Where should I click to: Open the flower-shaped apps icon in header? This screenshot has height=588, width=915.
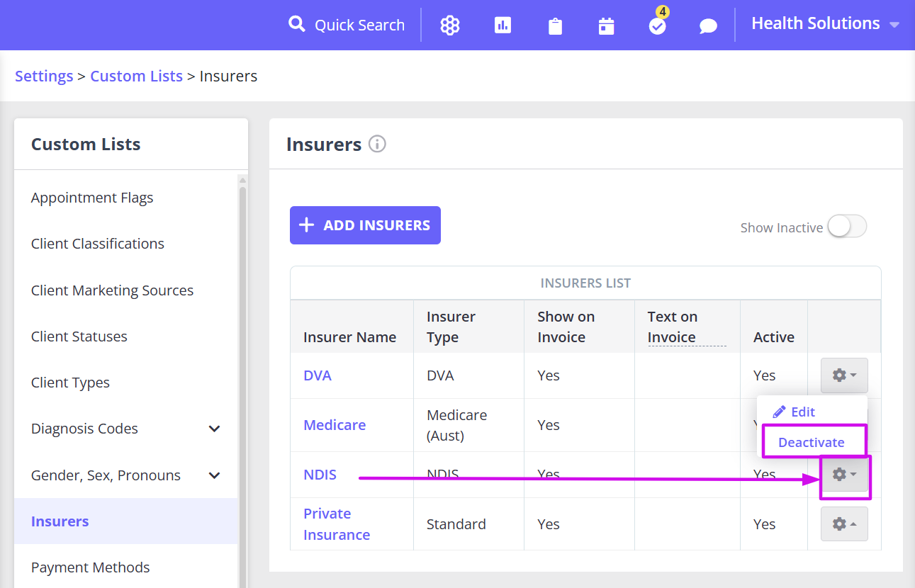pos(450,26)
